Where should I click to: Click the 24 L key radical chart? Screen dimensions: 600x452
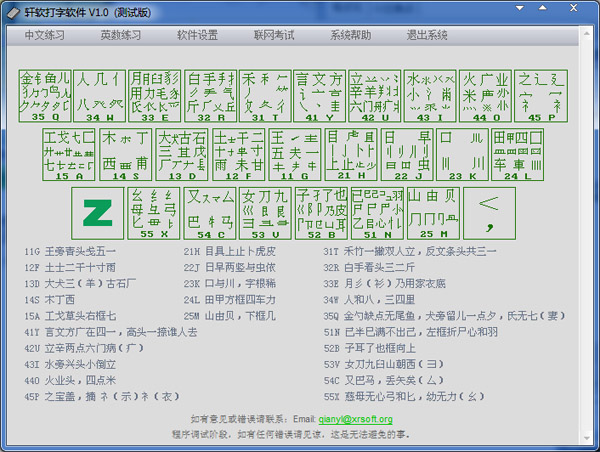point(516,153)
